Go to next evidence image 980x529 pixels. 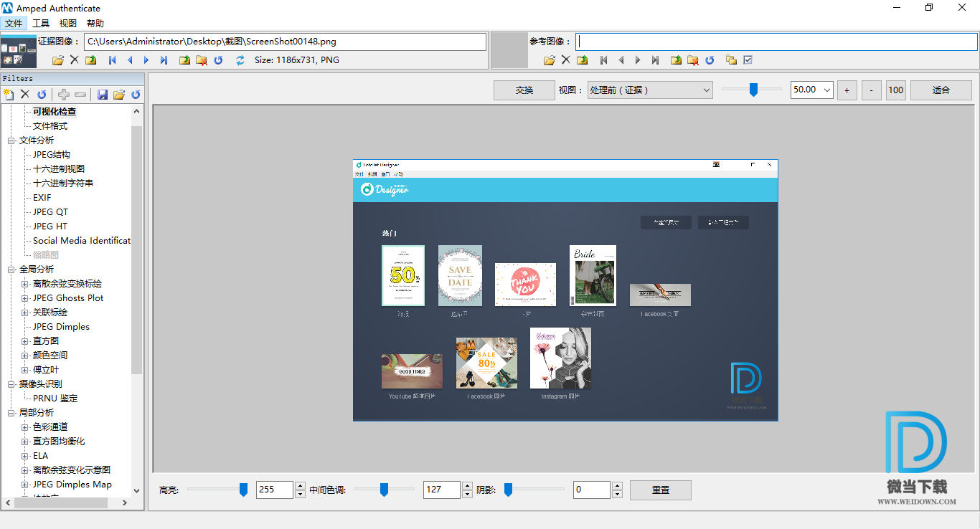146,60
